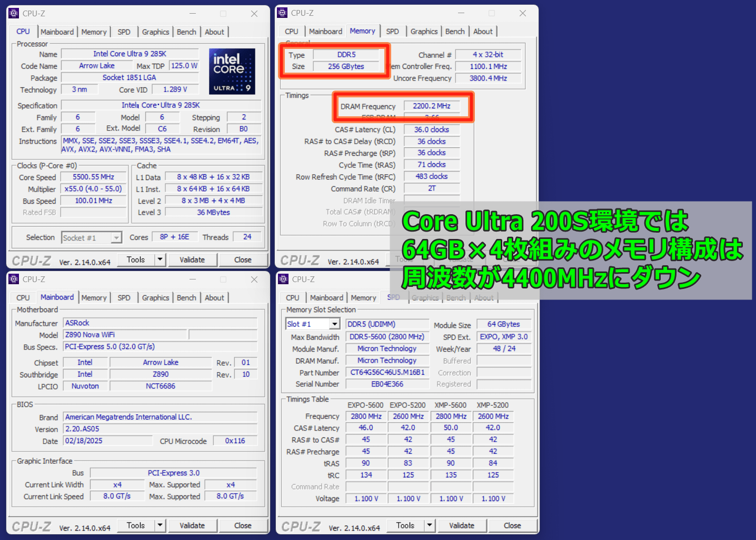Viewport: 756px width, 540px height.
Task: Open the About tab in the Memory window
Action: click(483, 32)
